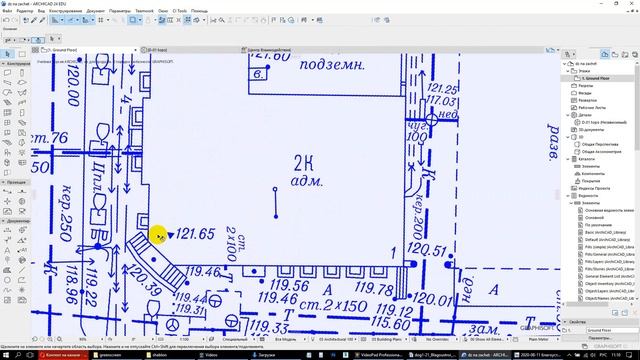Screen dimensions: 640x360
Task: Select the Spline tool
Action: click(7, 290)
